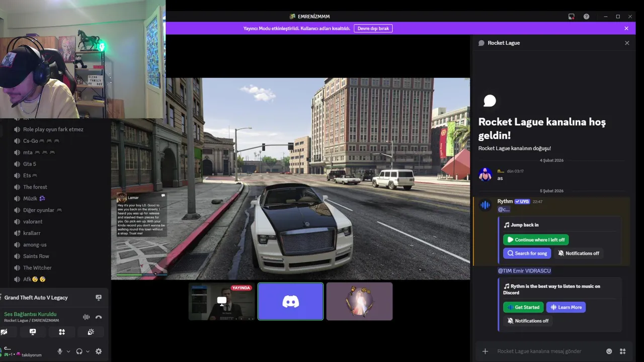This screenshot has width=644, height=362.
Task: Click the Rocket Lague channel header title
Action: pyautogui.click(x=504, y=43)
